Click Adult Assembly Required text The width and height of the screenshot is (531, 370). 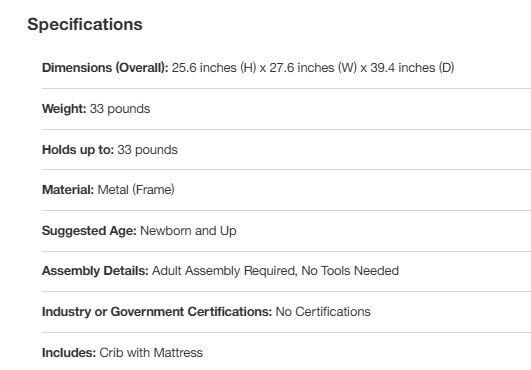click(x=225, y=271)
